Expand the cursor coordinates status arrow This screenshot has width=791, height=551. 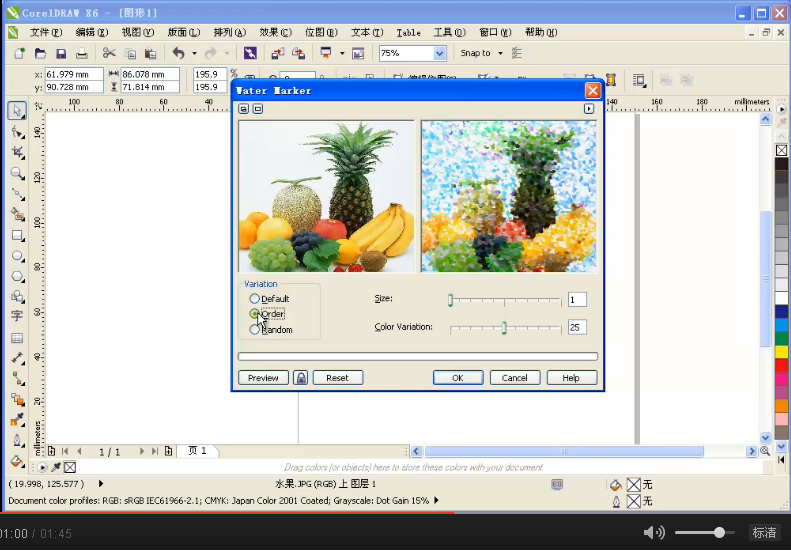[101, 484]
